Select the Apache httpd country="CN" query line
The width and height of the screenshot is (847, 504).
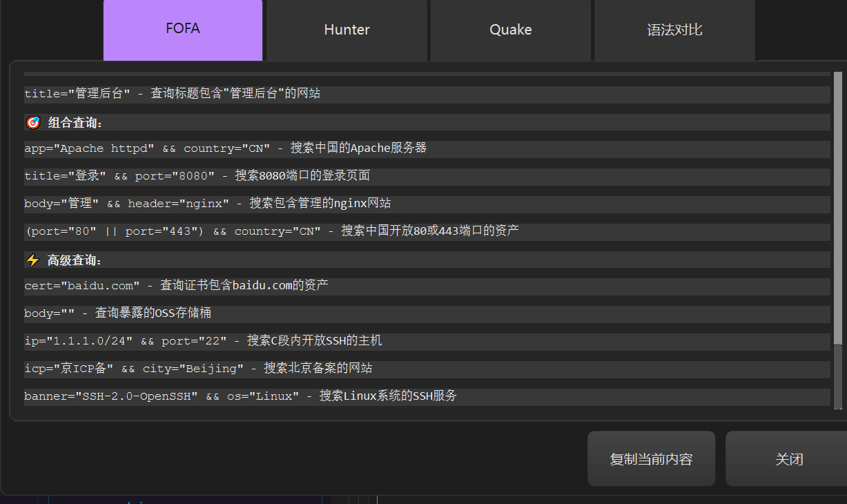point(226,148)
